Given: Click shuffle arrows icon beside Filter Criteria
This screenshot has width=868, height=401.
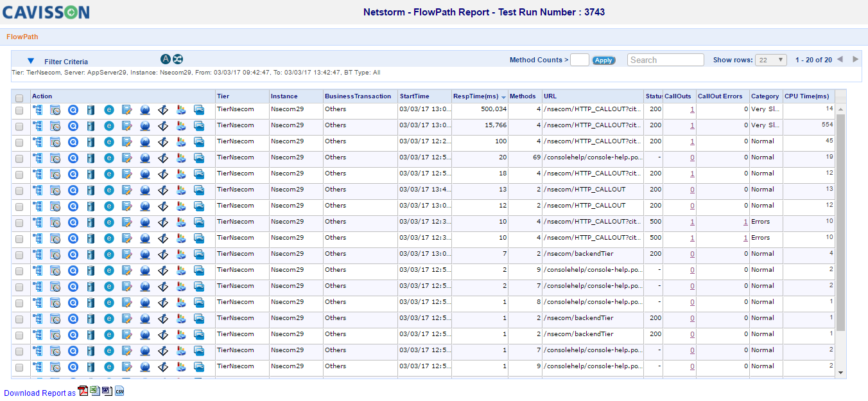Looking at the screenshot, I should click(178, 59).
